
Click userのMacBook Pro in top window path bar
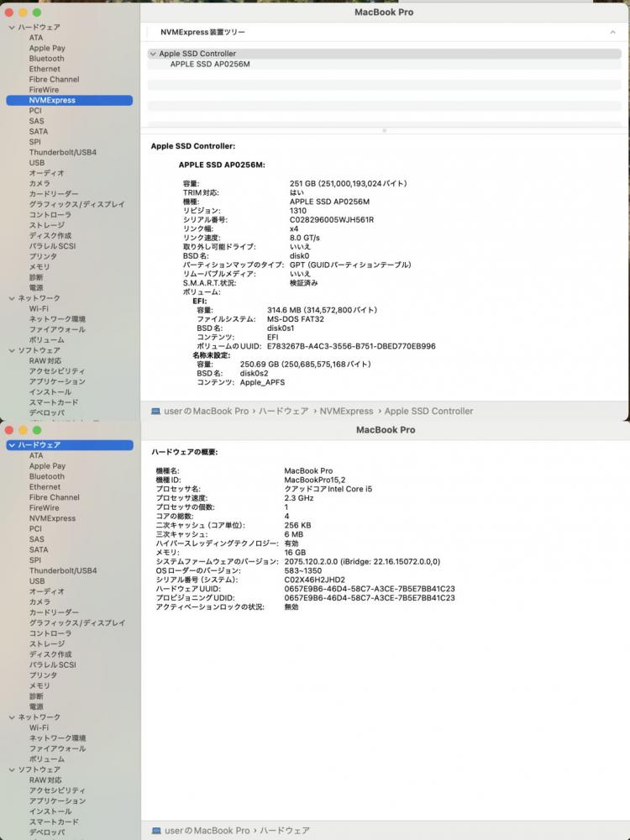[x=206, y=412]
